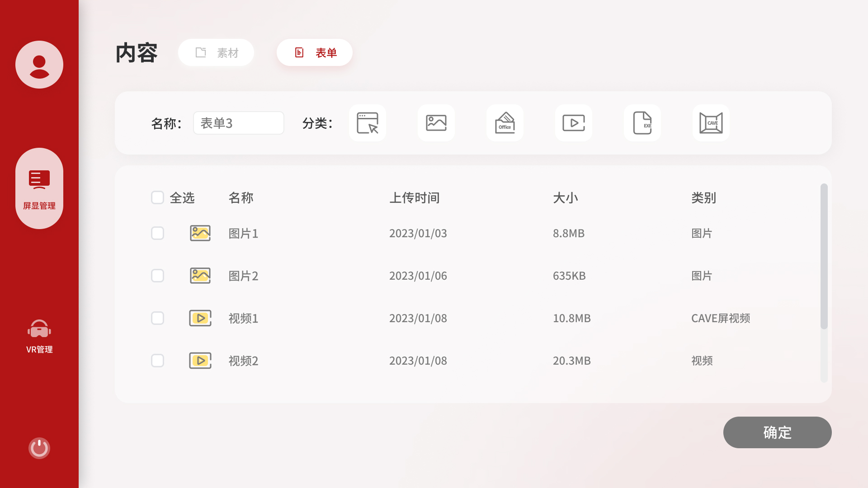Image resolution: width=868 pixels, height=488 pixels.
Task: Filter by Office document category
Action: 505,122
